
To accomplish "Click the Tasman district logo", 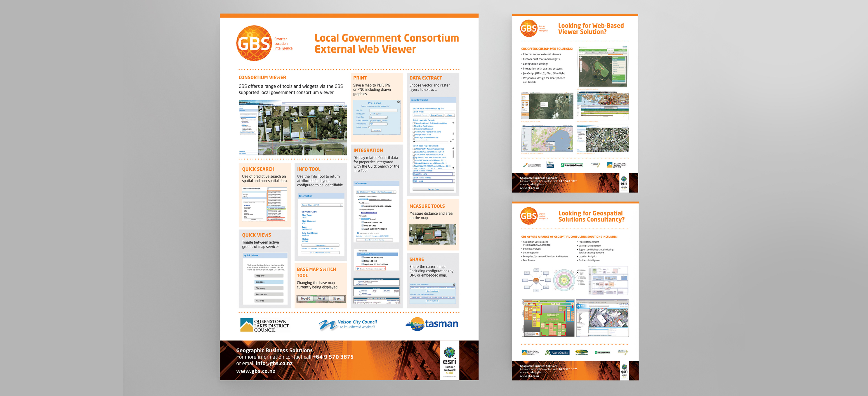I will tap(432, 324).
